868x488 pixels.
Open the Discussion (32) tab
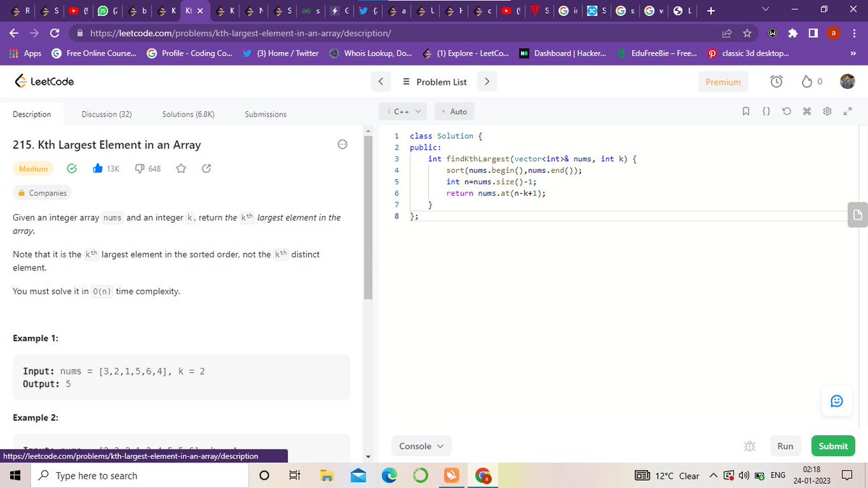(106, 114)
